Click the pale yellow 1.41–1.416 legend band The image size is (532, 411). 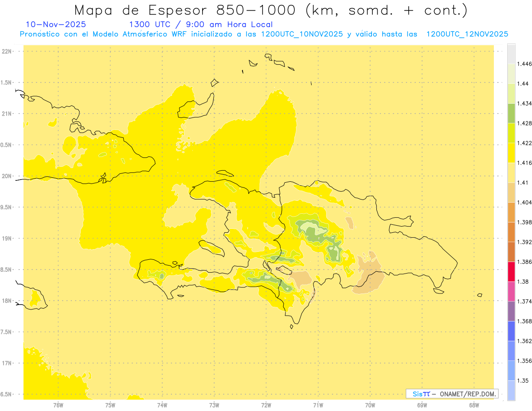(x=511, y=172)
